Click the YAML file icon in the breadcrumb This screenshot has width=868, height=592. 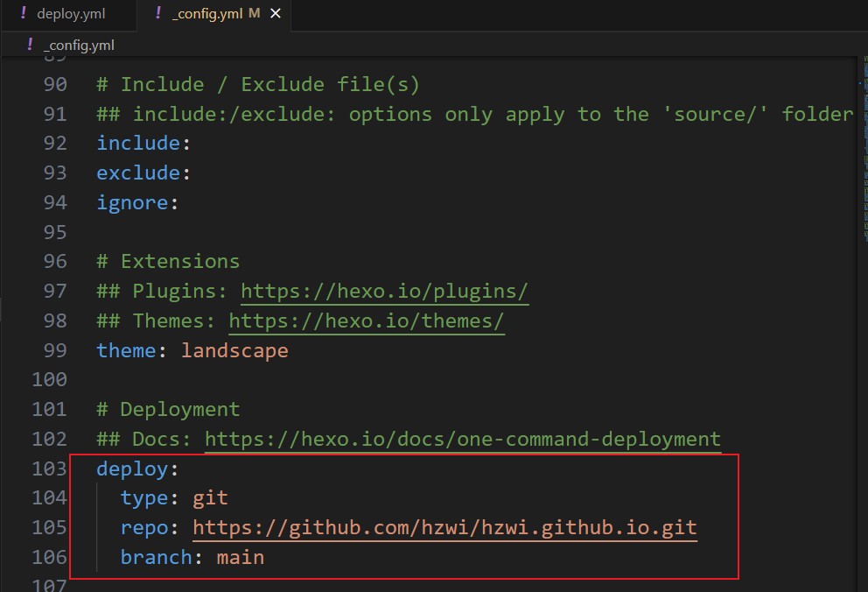tap(30, 45)
